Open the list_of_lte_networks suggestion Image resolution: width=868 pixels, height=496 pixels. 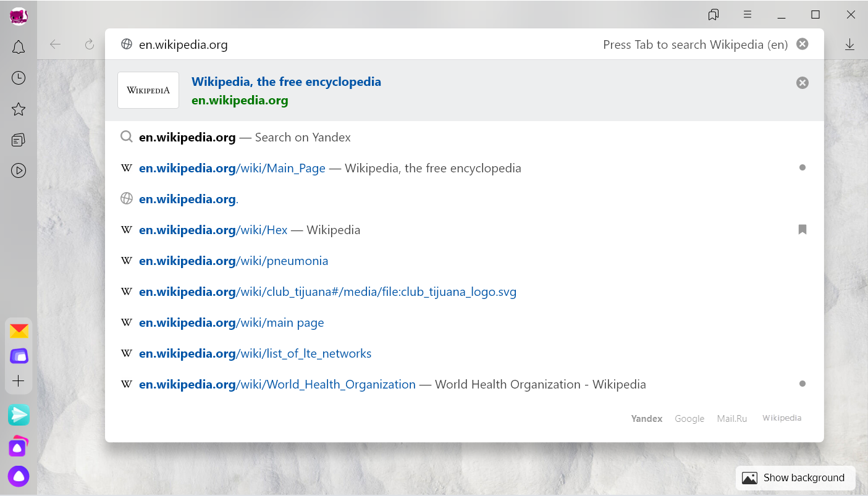[464, 353]
